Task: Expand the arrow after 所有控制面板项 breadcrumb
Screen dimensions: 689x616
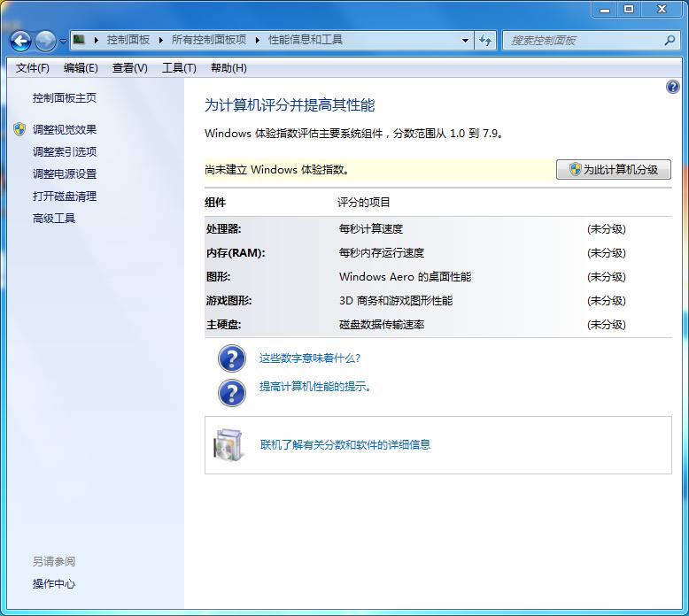Action: click(258, 41)
